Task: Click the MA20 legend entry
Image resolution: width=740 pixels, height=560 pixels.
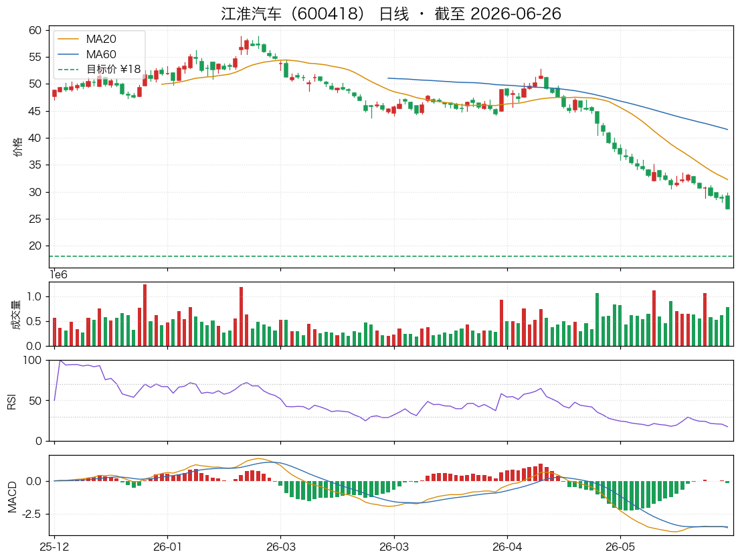Action: tap(87, 39)
